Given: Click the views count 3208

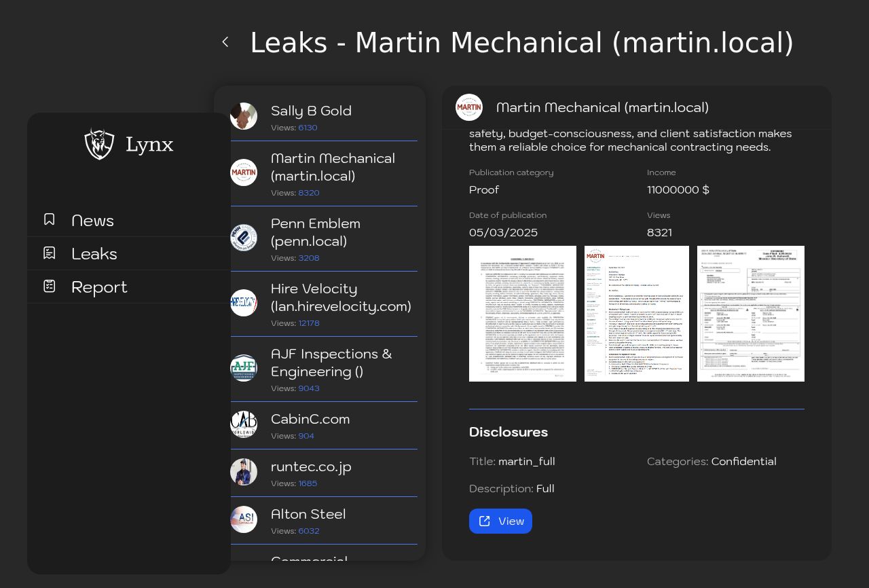Looking at the screenshot, I should click(x=309, y=258).
